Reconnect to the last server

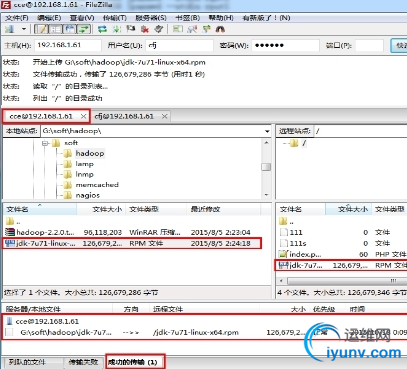pos(159,29)
